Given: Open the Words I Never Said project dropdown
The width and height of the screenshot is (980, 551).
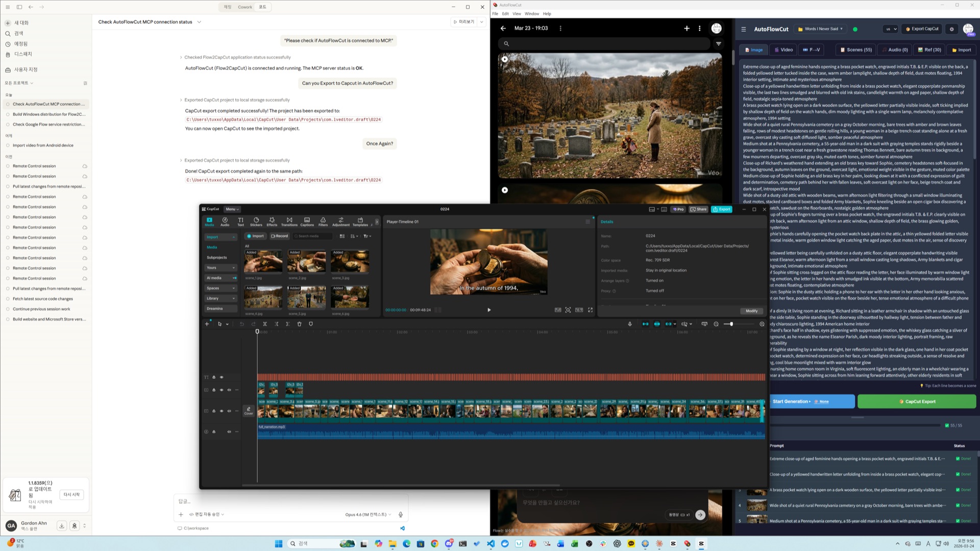Looking at the screenshot, I should [x=821, y=29].
